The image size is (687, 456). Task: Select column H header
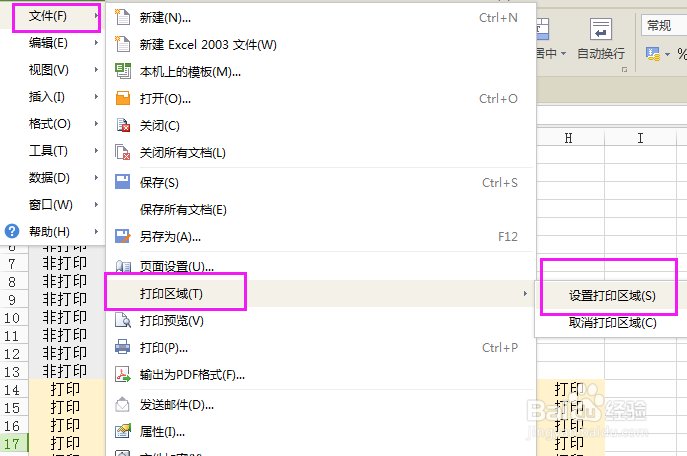[570, 138]
